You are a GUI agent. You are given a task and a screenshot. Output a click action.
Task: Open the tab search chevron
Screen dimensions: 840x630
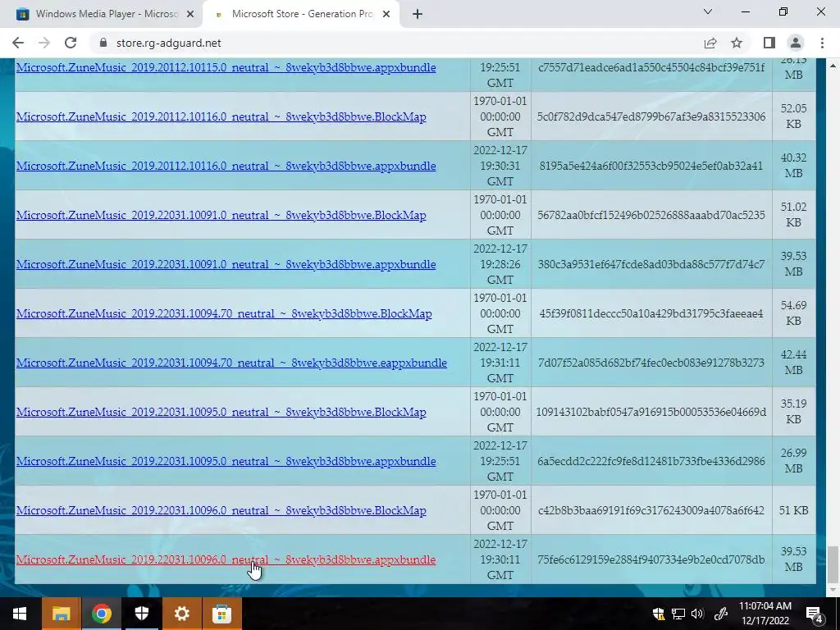[708, 11]
